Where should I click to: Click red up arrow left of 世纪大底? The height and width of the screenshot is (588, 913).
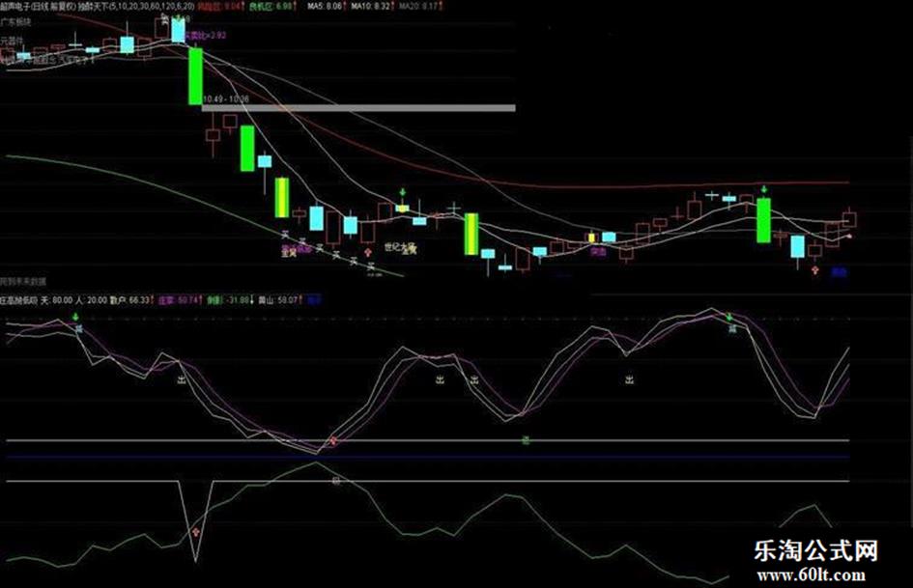click(367, 252)
